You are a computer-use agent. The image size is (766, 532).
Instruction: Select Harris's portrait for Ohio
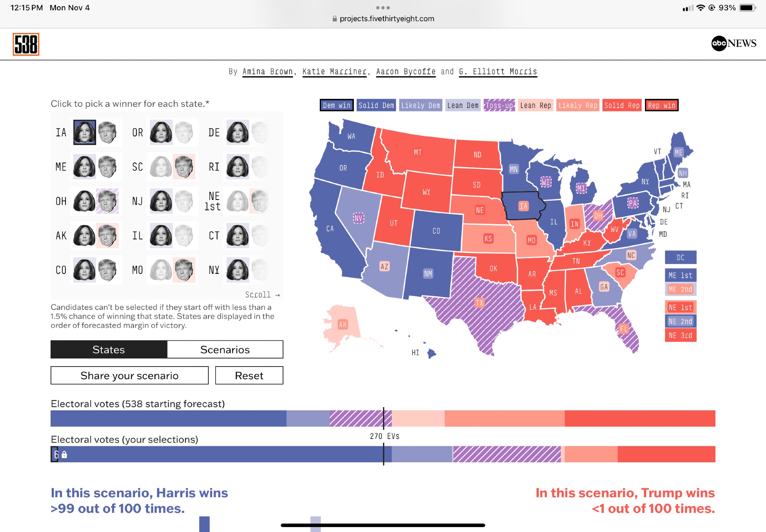pyautogui.click(x=84, y=201)
